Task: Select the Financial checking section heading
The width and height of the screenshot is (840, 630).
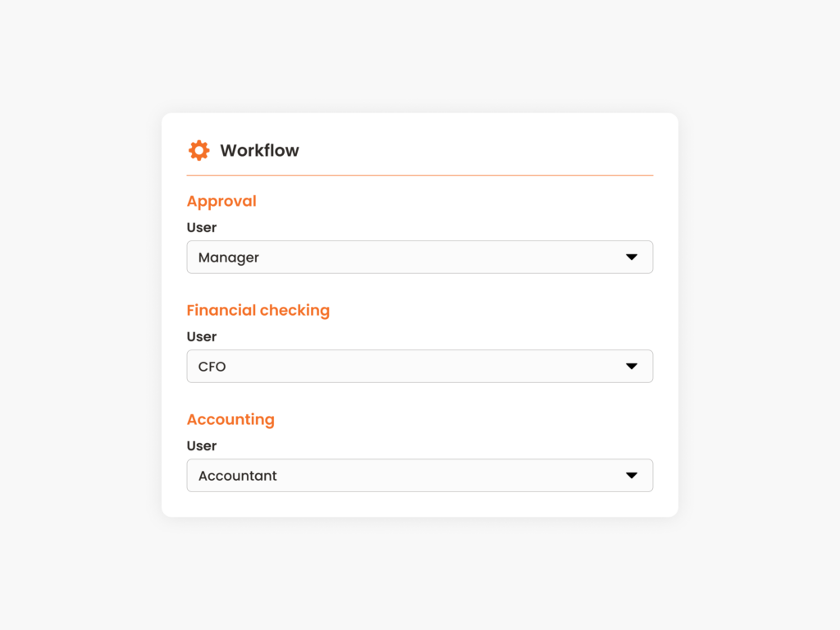Action: [258, 310]
